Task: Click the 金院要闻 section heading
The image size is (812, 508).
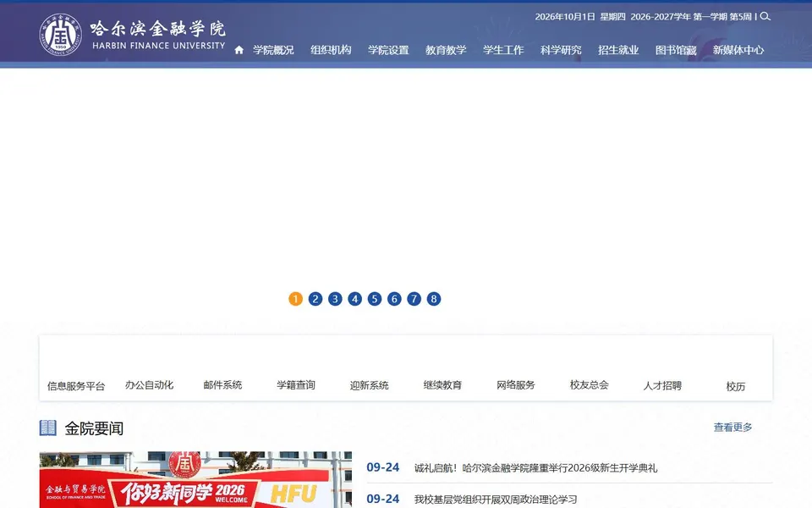Action: coord(94,428)
